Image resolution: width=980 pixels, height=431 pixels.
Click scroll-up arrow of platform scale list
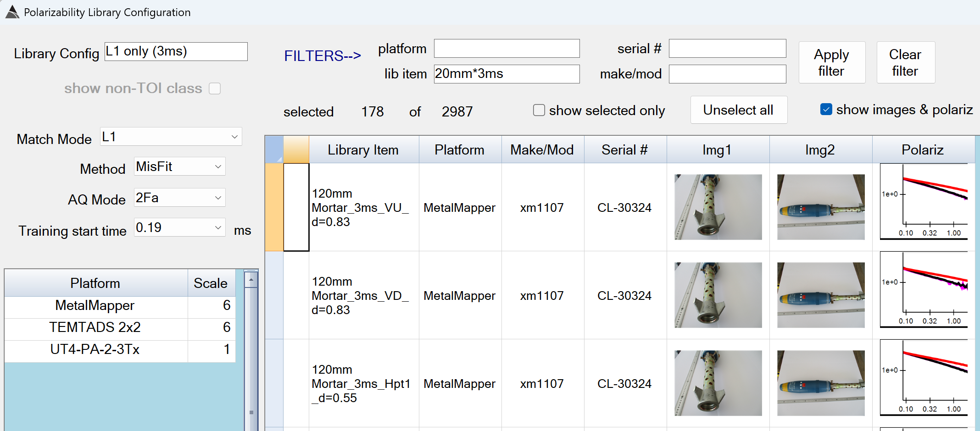(251, 279)
